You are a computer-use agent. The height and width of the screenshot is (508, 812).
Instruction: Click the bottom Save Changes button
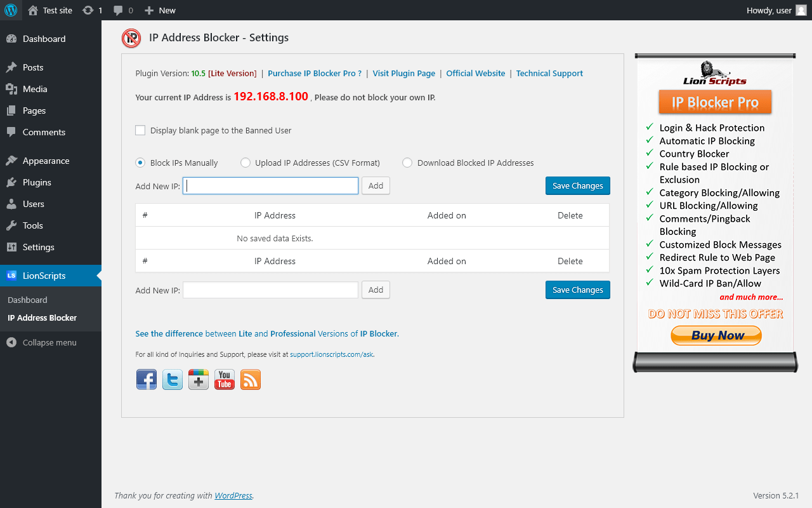(x=578, y=290)
